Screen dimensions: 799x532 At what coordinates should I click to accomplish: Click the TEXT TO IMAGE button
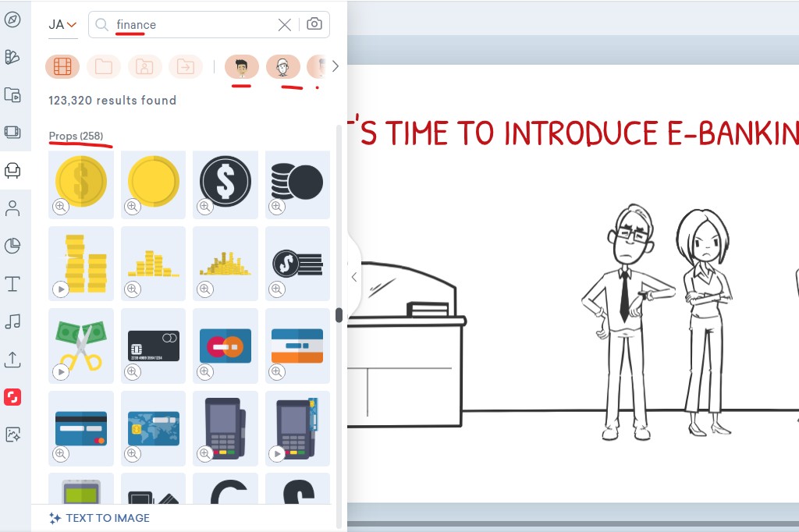(x=99, y=518)
